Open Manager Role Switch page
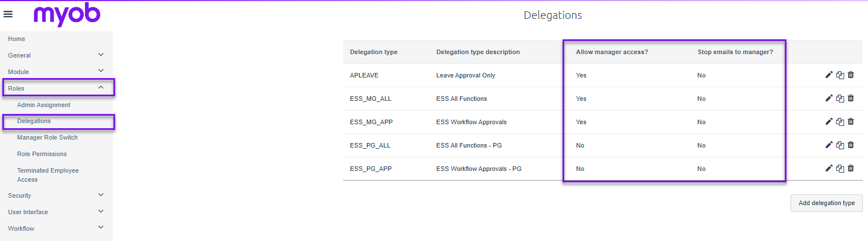 (x=47, y=137)
